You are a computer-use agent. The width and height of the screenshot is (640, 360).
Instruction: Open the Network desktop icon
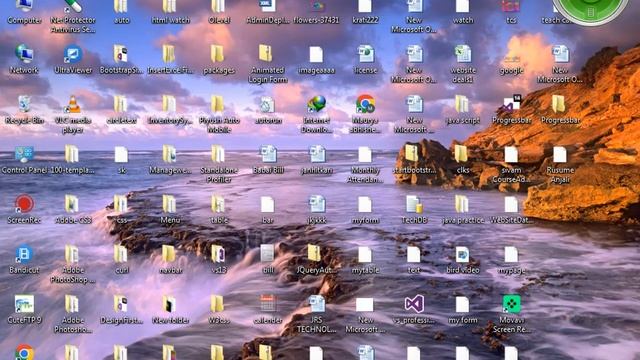(24, 54)
